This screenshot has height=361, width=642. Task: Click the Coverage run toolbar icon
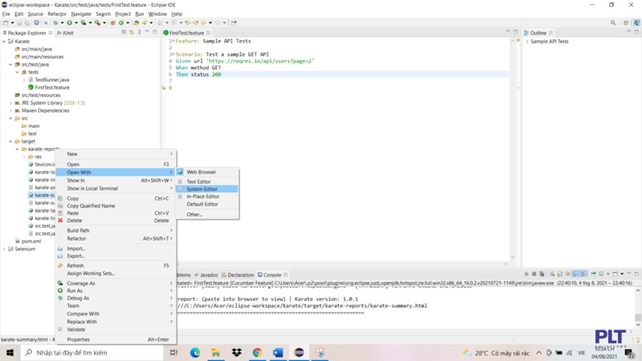[x=83, y=23]
